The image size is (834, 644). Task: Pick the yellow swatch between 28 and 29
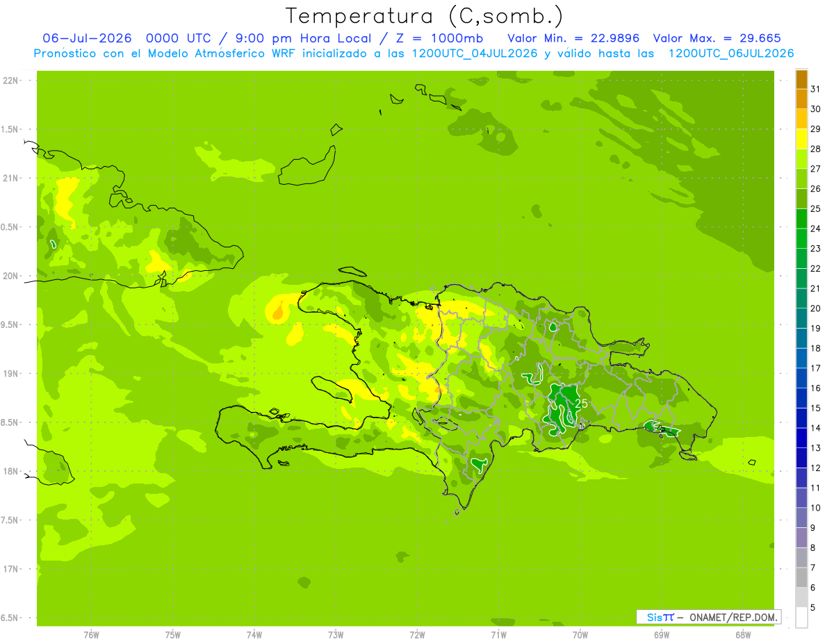click(801, 139)
